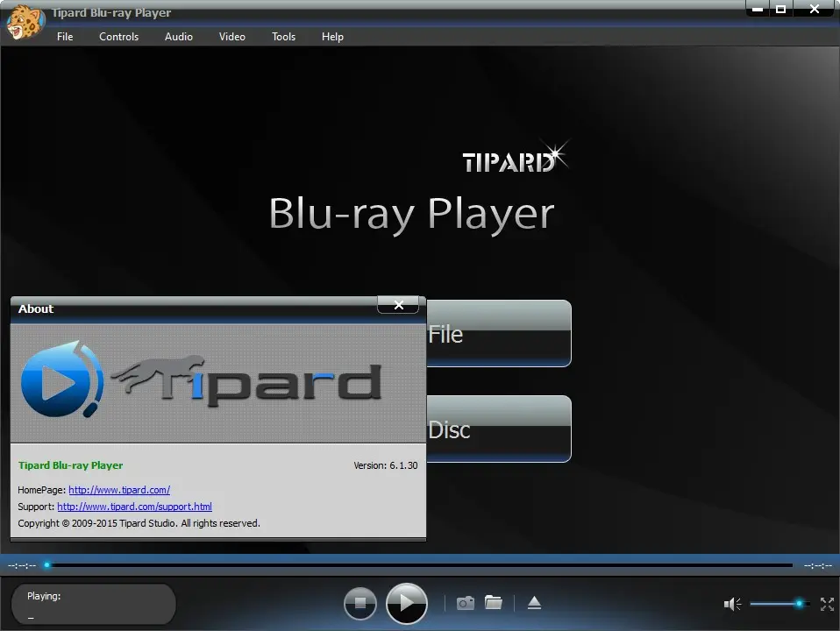840x631 pixels.
Task: Click the large Open File button
Action: pos(499,333)
